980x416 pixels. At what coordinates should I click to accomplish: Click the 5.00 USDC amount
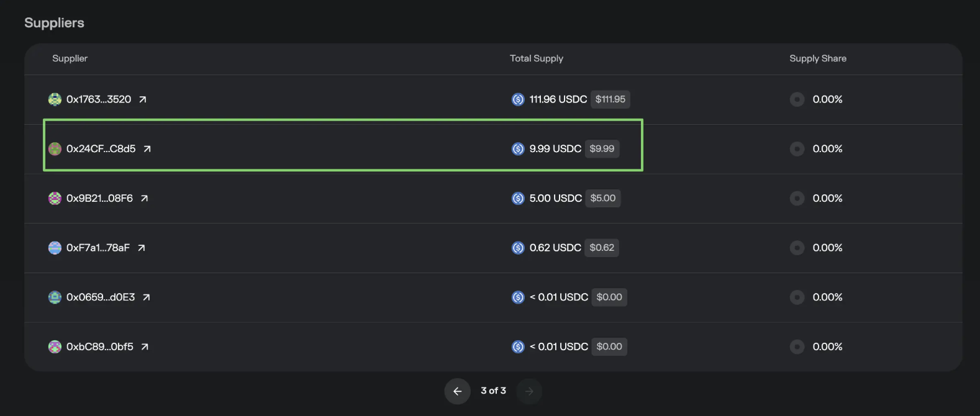(x=556, y=199)
